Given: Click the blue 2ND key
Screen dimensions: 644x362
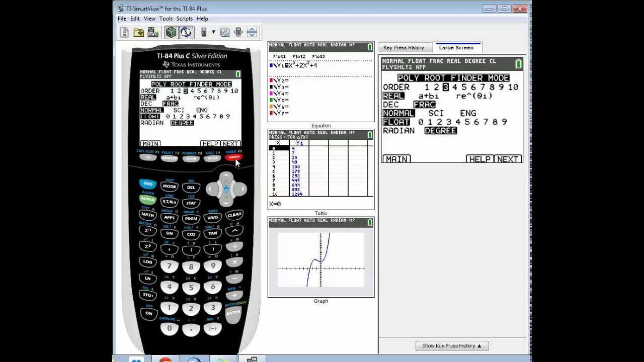Looking at the screenshot, I should pos(147,184).
